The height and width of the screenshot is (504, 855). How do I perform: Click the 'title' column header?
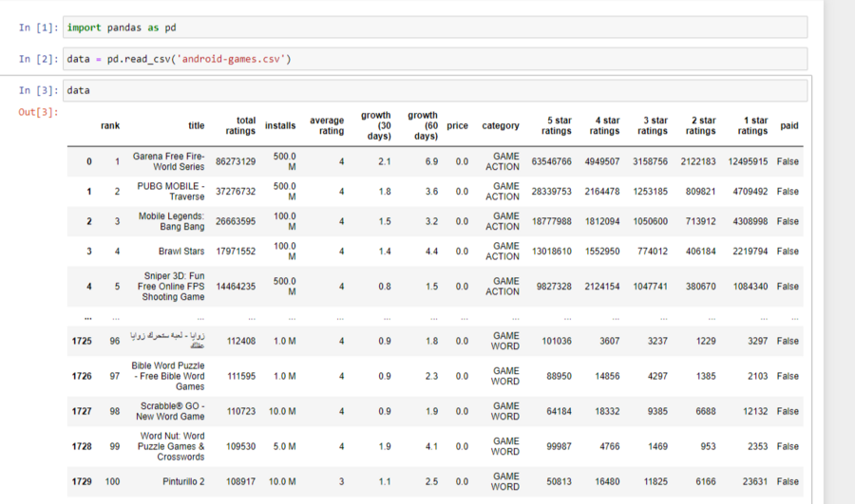(196, 125)
